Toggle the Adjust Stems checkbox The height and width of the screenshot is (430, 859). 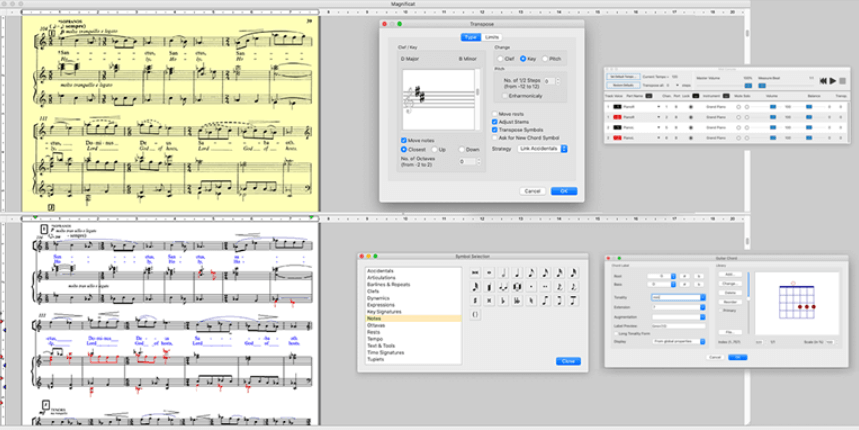[x=495, y=122]
